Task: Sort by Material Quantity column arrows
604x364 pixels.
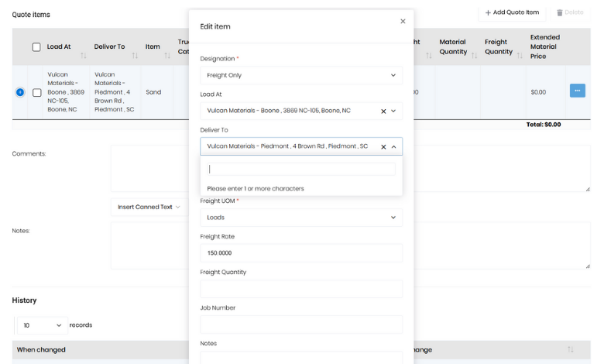Action: pyautogui.click(x=474, y=52)
